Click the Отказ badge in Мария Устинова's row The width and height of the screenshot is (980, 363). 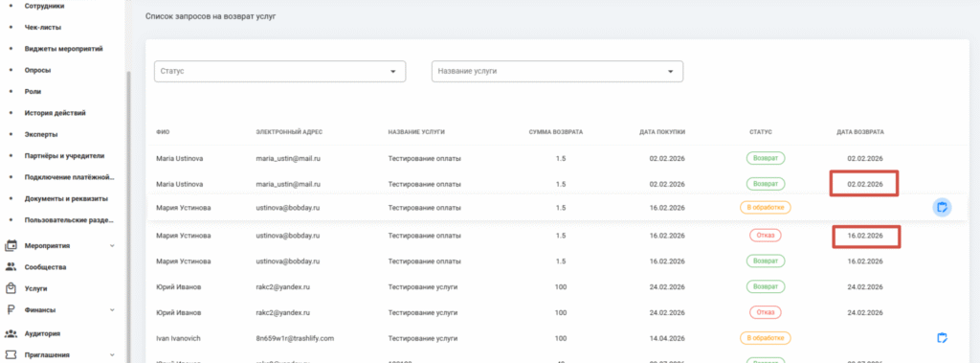[x=766, y=236]
